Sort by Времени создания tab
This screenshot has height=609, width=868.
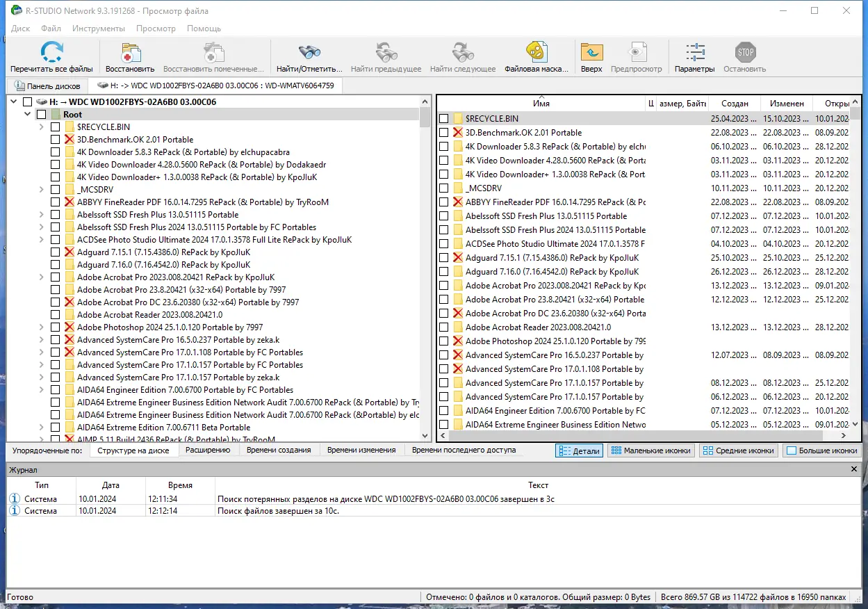coord(279,450)
